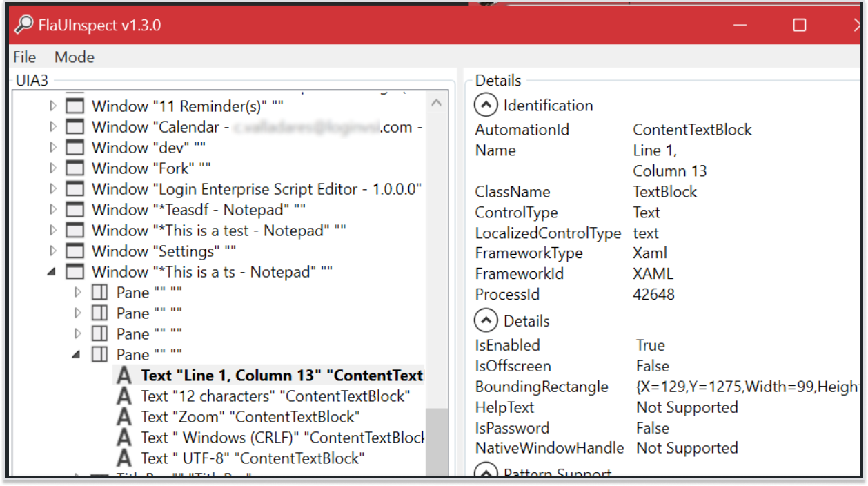Maximize the FlaUInspect window
Screen dimensions: 868x486
[x=799, y=26]
